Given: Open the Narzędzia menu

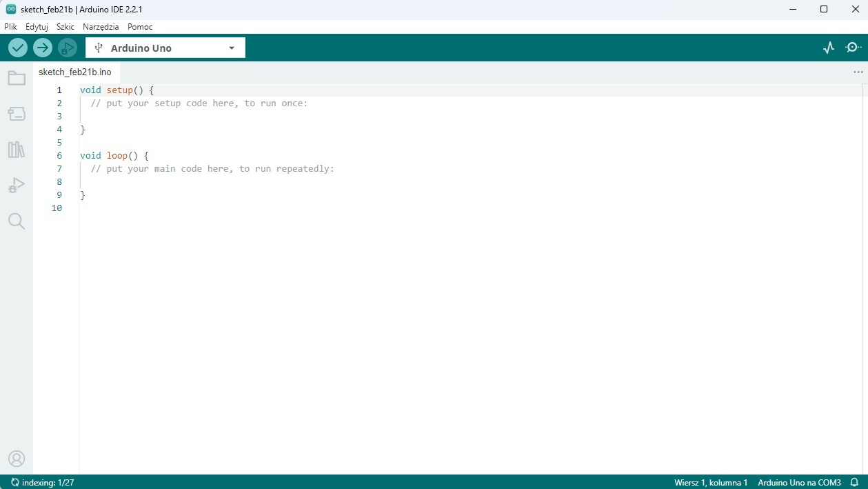Looking at the screenshot, I should click(x=101, y=27).
